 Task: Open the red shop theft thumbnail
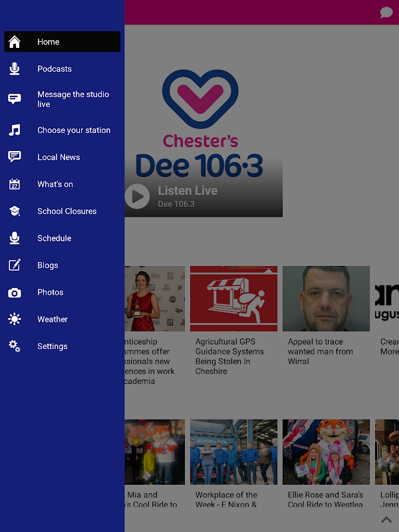pos(234,299)
